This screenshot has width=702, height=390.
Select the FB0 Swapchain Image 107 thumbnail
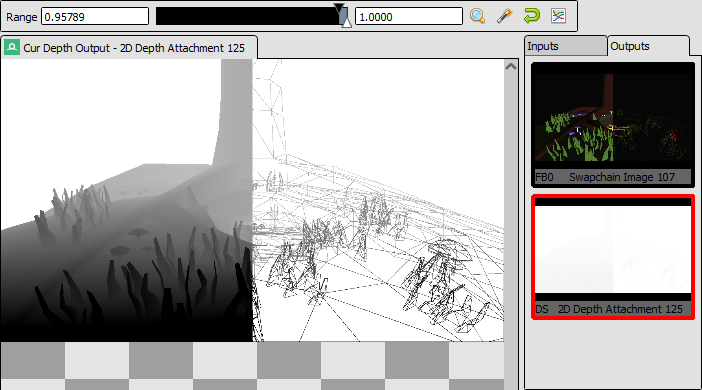pos(613,124)
